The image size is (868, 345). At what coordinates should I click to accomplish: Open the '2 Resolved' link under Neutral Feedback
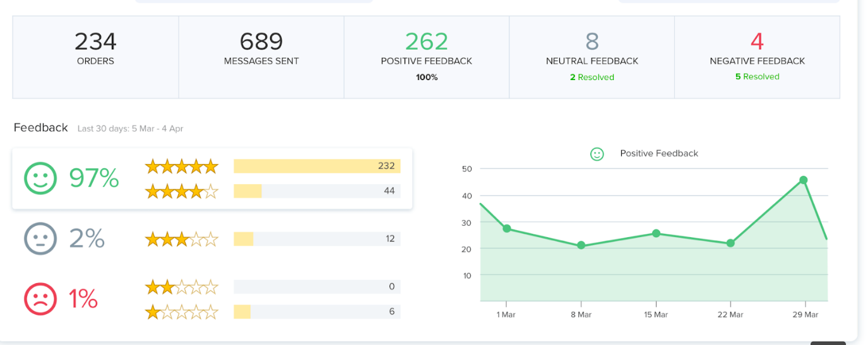[x=592, y=78]
